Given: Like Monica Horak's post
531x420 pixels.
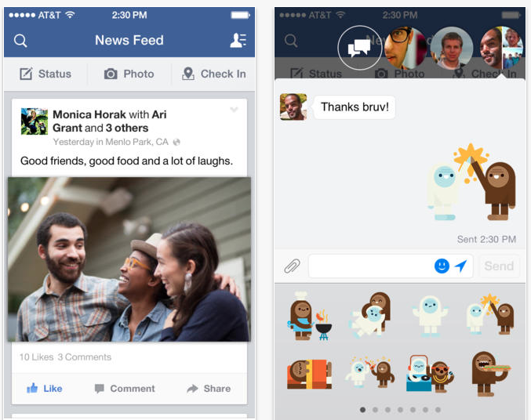Looking at the screenshot, I should [x=45, y=388].
